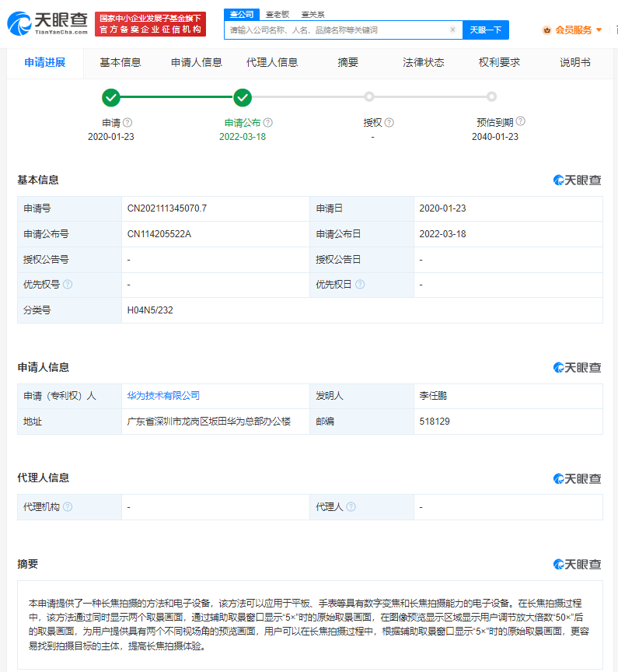Viewport: 618px width, 672px height.
Task: Switch to the 代理人信息 tab
Action: [x=272, y=63]
